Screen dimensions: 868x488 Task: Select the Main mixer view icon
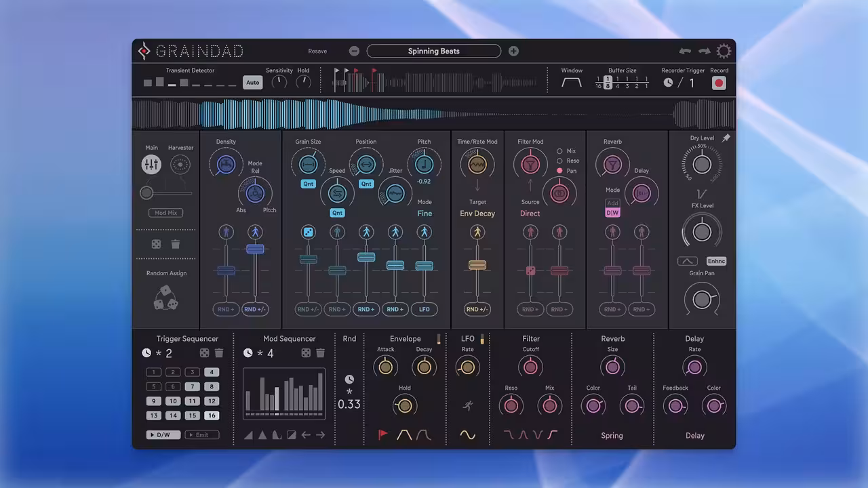click(151, 164)
